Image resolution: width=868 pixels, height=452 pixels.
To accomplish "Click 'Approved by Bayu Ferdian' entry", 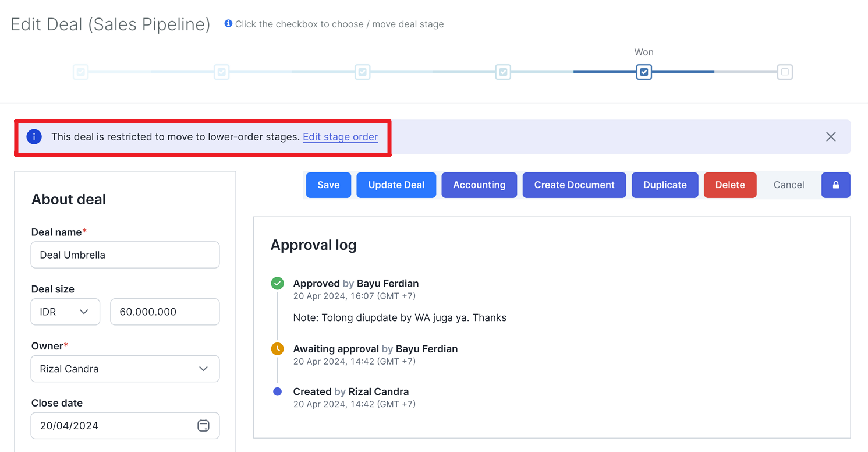I will coord(356,284).
